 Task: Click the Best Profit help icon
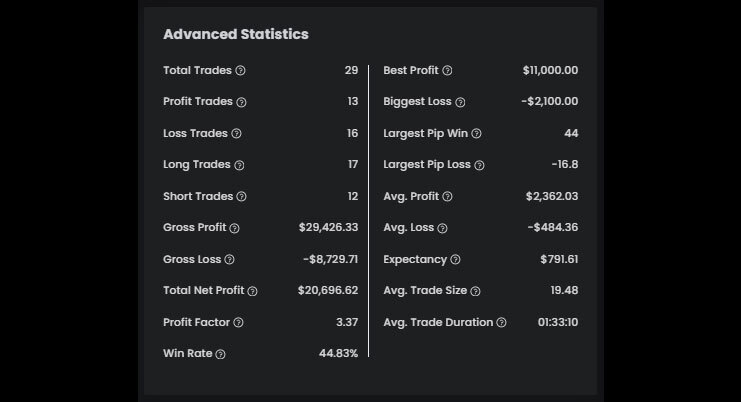pyautogui.click(x=447, y=71)
